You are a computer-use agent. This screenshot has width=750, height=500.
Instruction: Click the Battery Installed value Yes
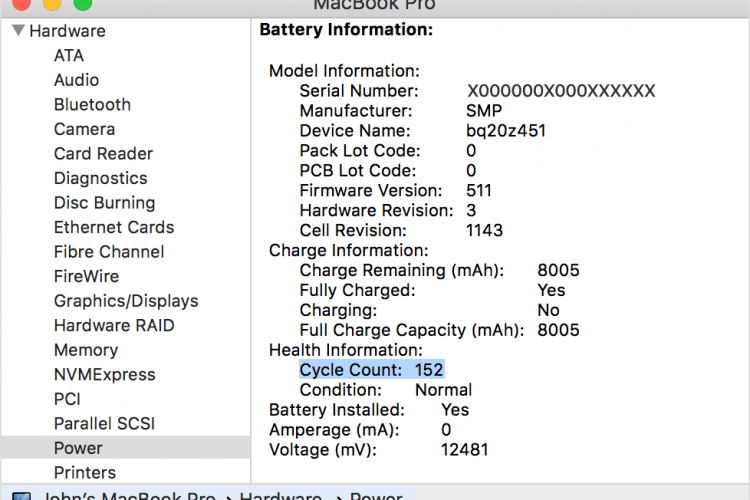[455, 410]
